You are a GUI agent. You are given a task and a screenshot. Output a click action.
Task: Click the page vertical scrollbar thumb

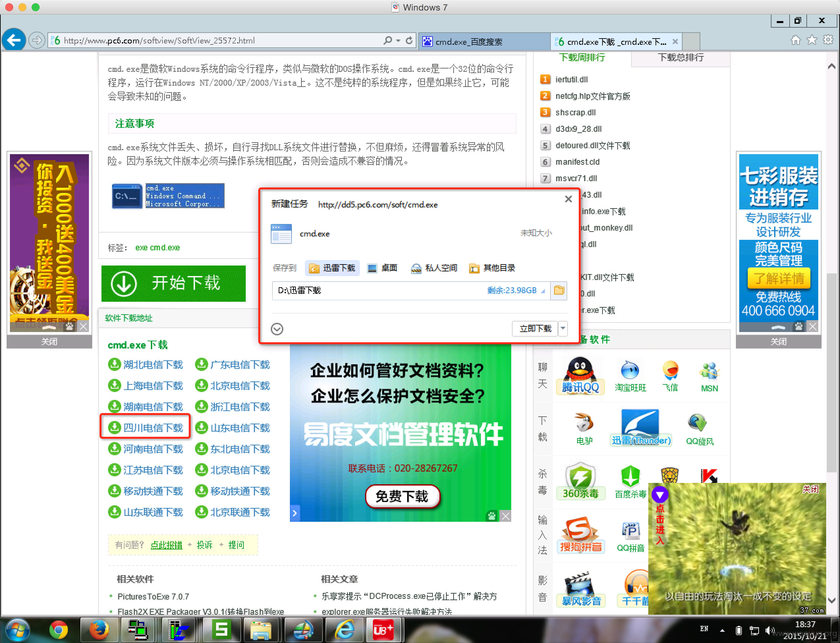831,373
